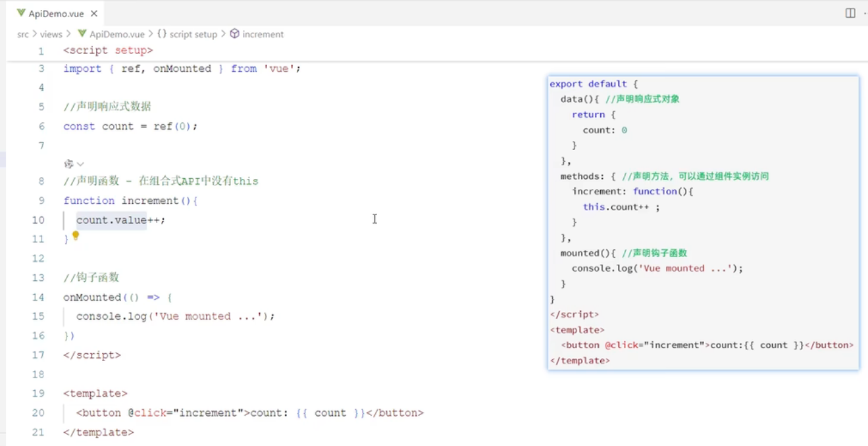Click '<script setup>' on line 1
Viewport: 868px width, 446px height.
coord(108,50)
